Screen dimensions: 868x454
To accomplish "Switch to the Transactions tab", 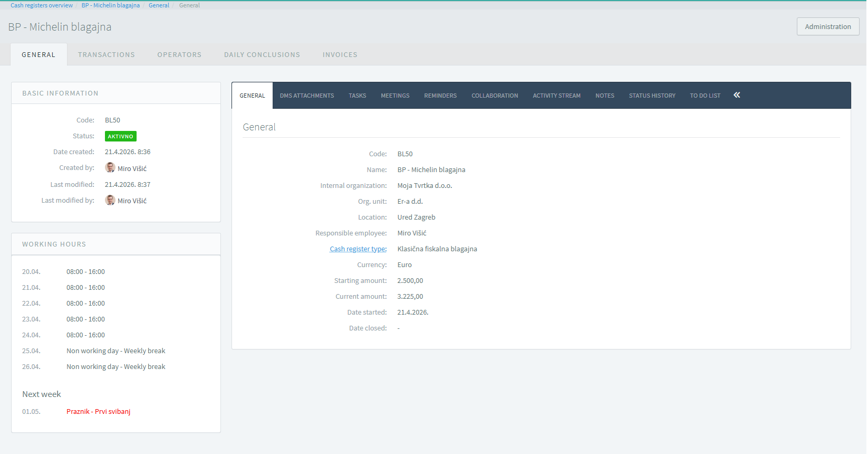I will [107, 55].
